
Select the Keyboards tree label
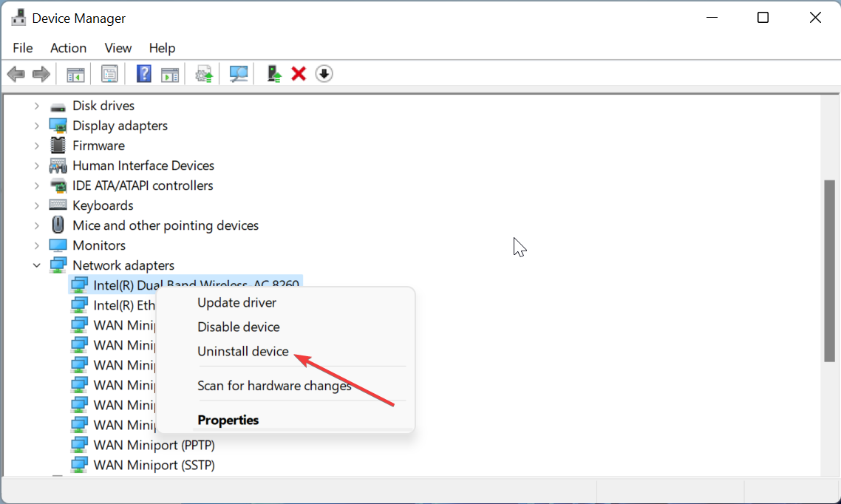(103, 205)
